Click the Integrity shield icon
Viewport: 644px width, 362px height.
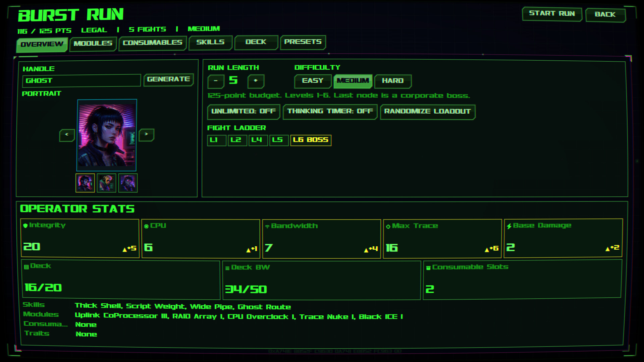25,226
